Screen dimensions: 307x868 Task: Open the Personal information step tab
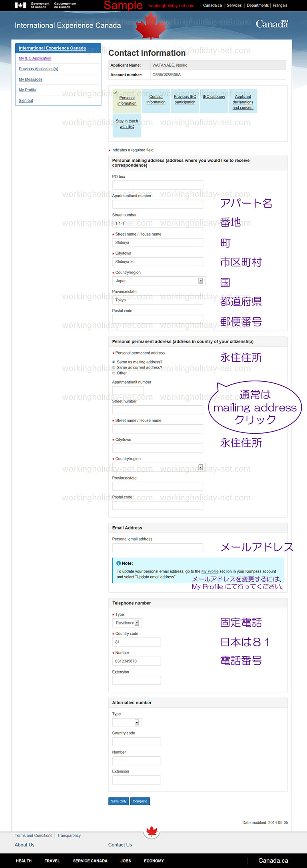127,101
